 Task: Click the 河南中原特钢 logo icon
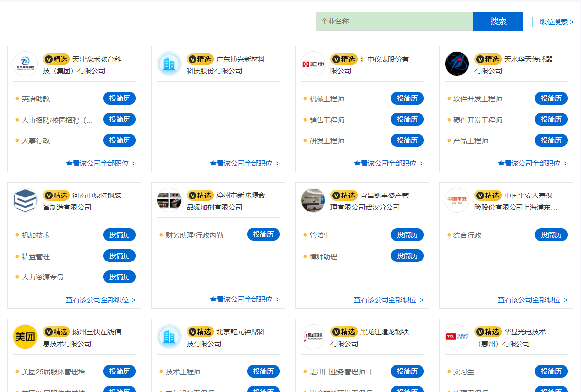[x=25, y=200]
